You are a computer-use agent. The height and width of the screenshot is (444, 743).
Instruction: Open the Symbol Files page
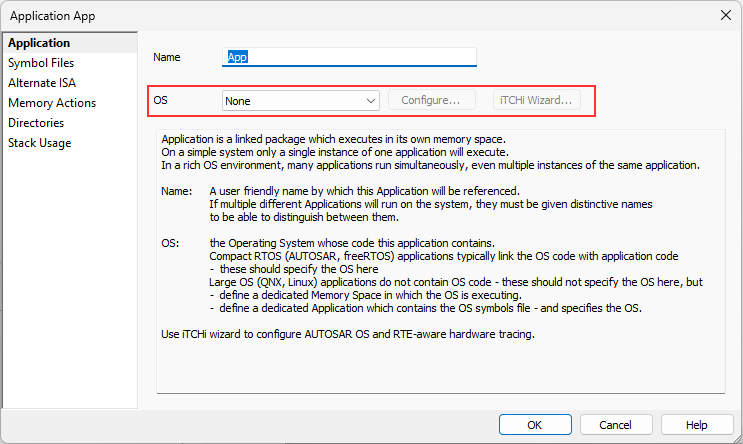tap(41, 63)
